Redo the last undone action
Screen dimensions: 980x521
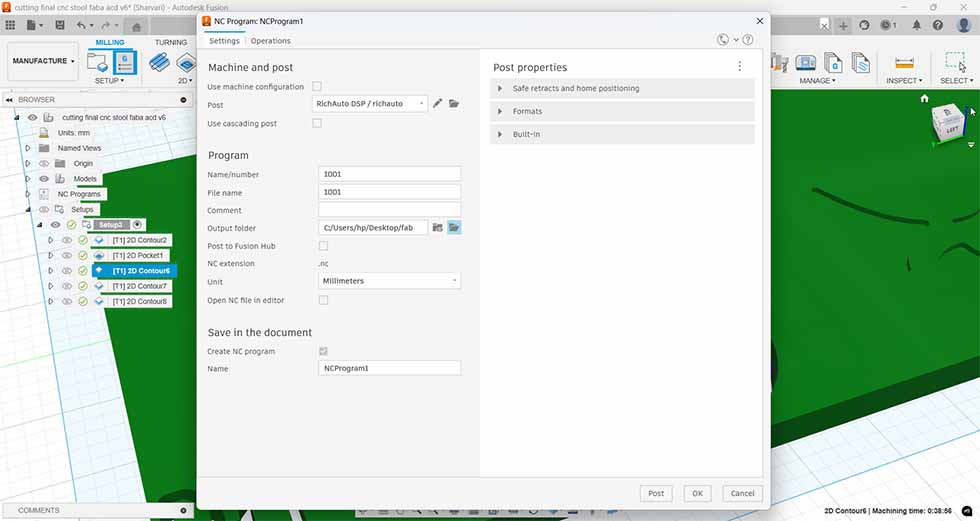[x=106, y=25]
